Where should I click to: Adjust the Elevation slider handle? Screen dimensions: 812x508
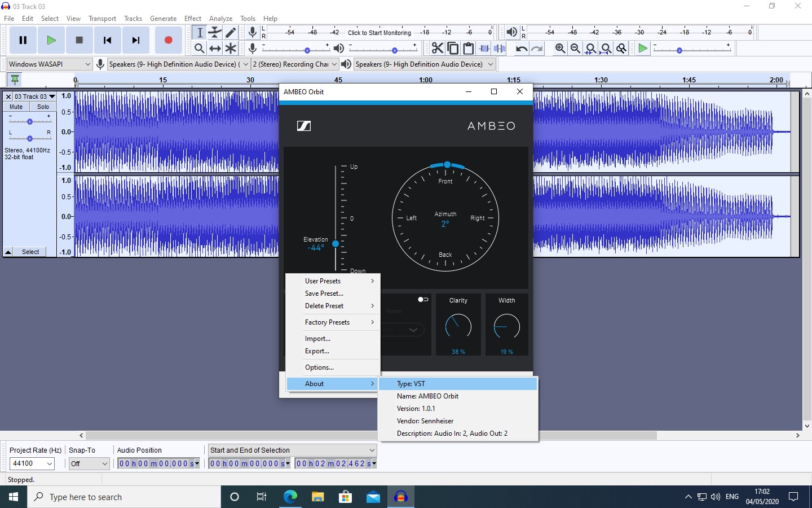pyautogui.click(x=336, y=244)
